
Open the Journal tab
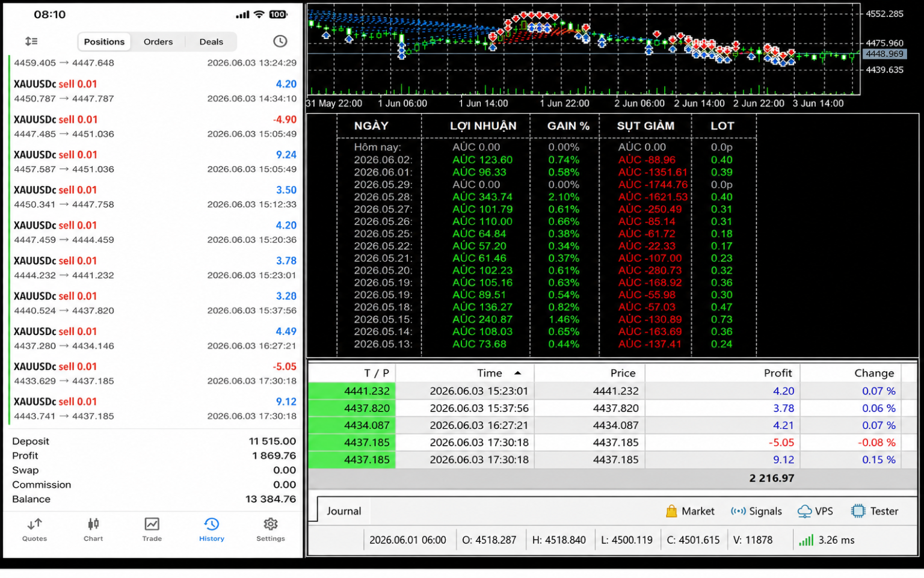pyautogui.click(x=343, y=511)
